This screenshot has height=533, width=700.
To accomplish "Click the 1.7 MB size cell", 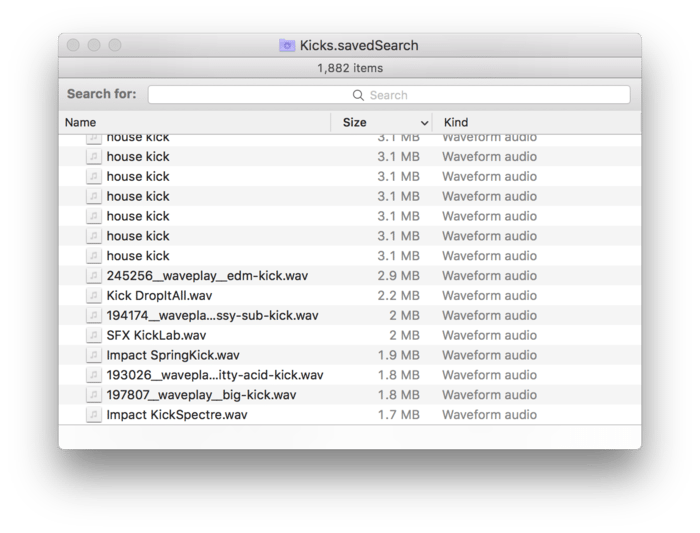I will click(x=398, y=415).
